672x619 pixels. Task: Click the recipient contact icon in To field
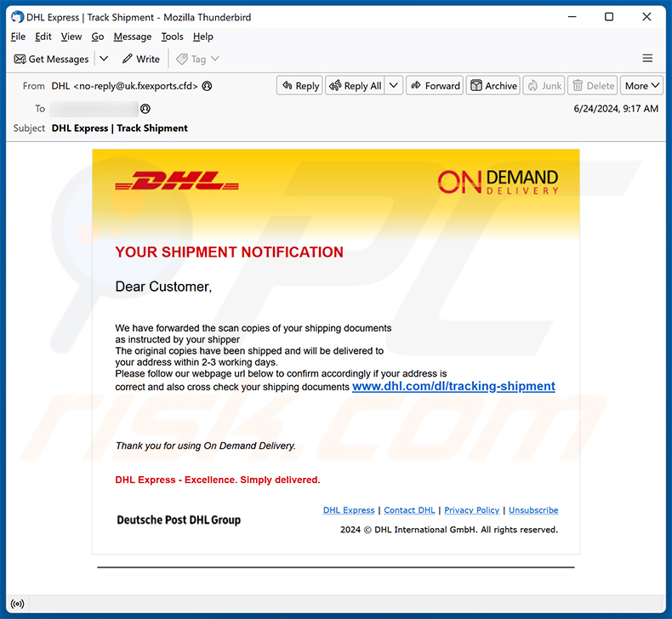pyautogui.click(x=145, y=109)
